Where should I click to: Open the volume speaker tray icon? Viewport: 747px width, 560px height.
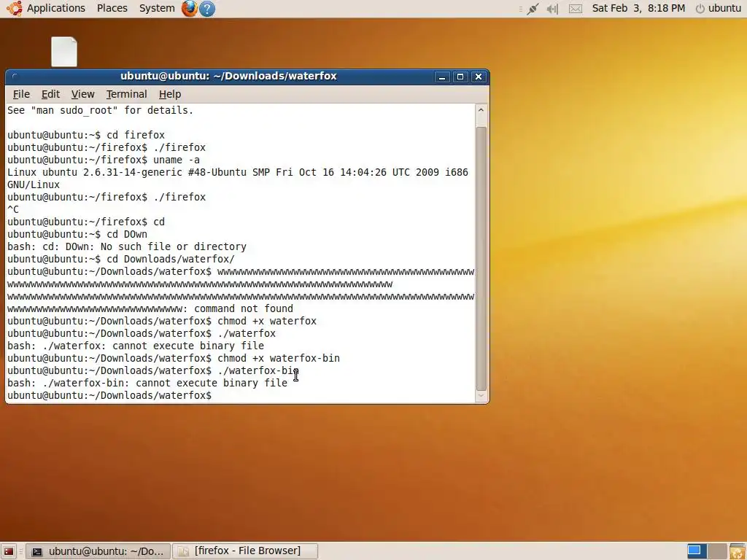click(553, 9)
